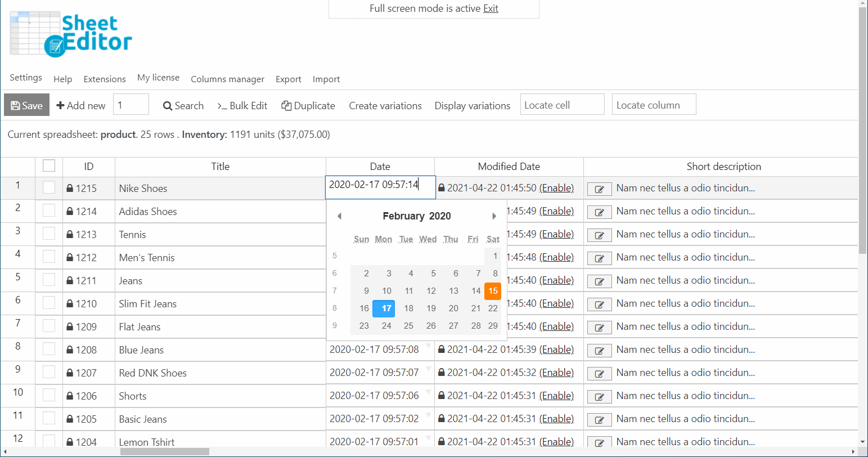868x457 pixels.
Task: Click the Locate cell input field
Action: [x=563, y=105]
